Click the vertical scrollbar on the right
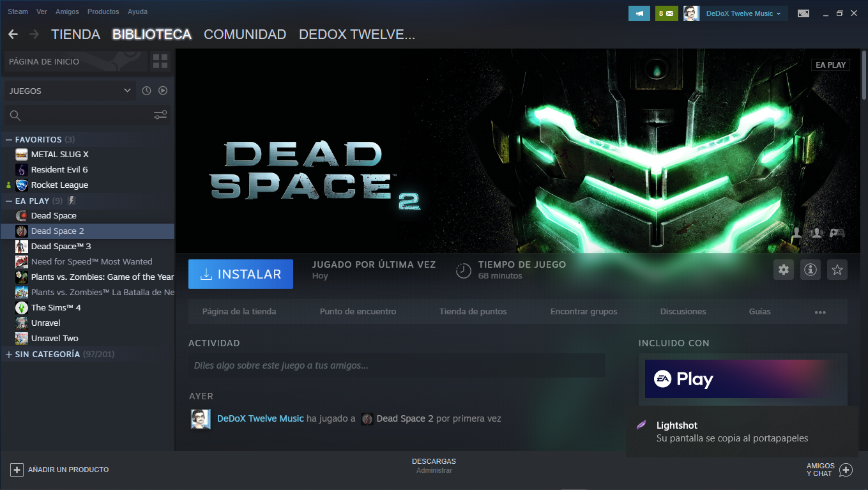The height and width of the screenshot is (490, 868). click(x=864, y=75)
